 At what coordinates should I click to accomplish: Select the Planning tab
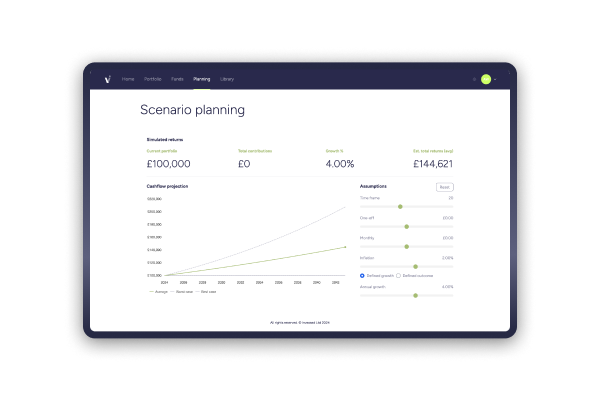point(202,78)
